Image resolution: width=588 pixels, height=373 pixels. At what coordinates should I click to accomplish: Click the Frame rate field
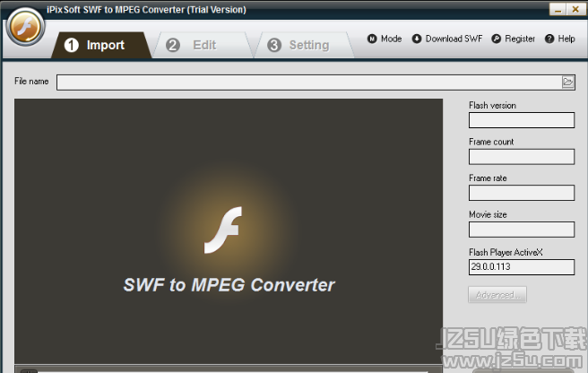pos(522,193)
